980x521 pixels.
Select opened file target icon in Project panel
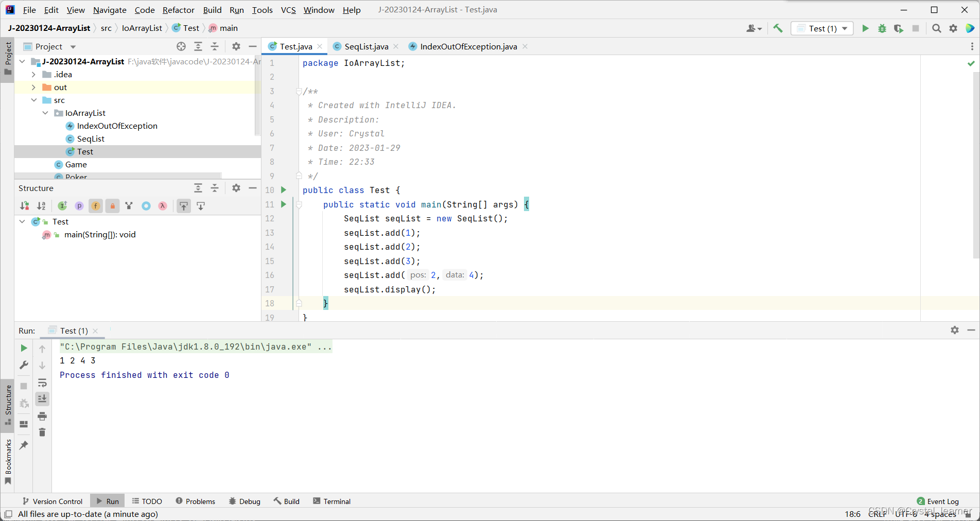(x=181, y=46)
